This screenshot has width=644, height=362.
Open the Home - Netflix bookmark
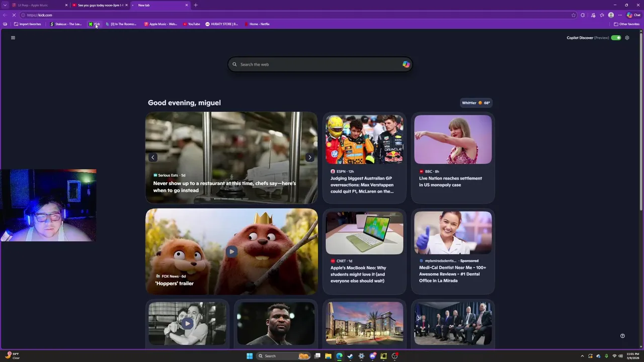pyautogui.click(x=257, y=24)
